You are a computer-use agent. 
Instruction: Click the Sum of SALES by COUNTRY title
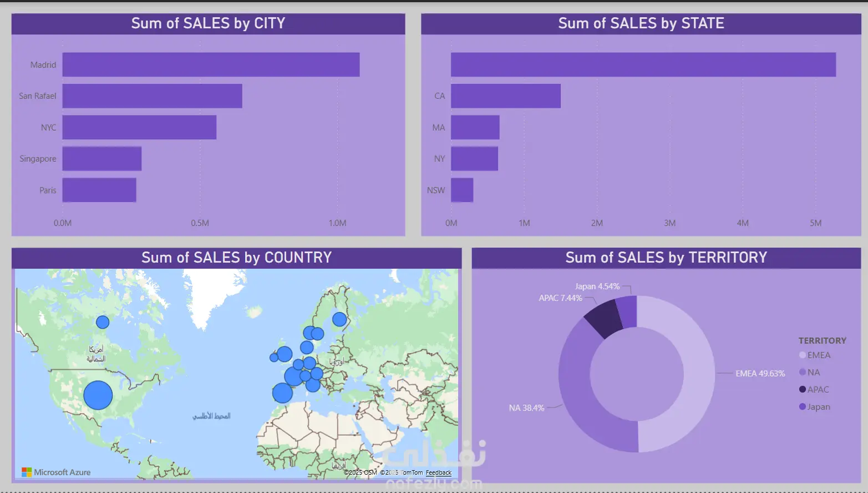tap(236, 258)
